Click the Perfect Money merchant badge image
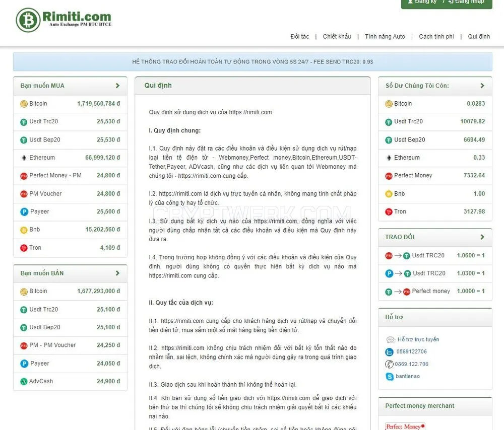The height and width of the screenshot is (430, 504). (405, 426)
